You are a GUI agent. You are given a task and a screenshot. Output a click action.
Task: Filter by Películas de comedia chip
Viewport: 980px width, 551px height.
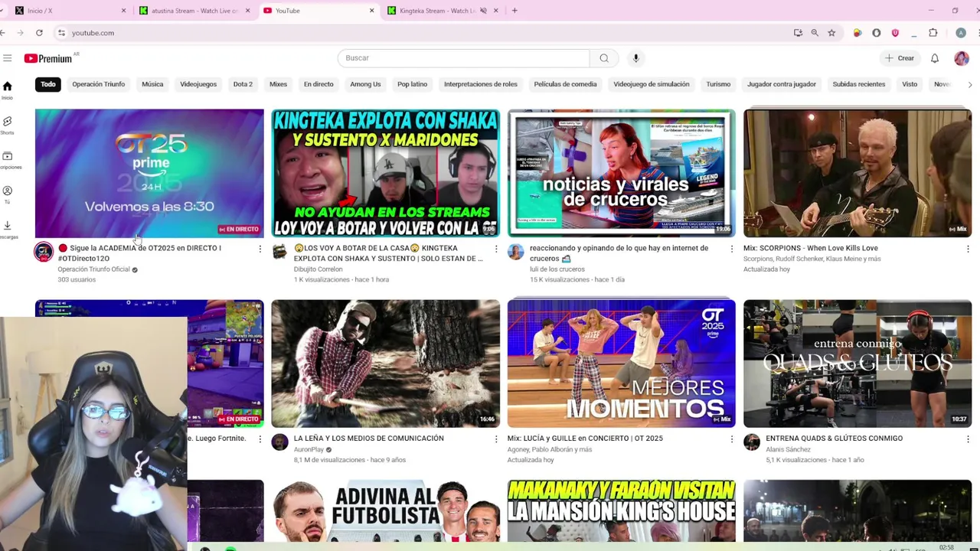(565, 84)
